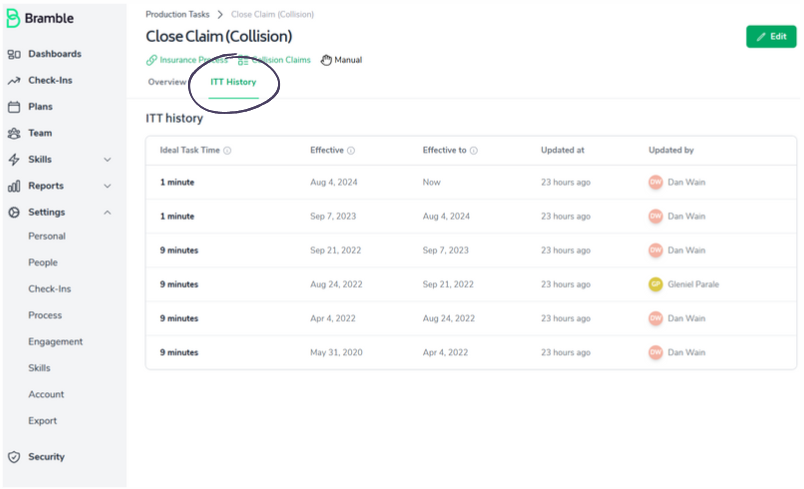Screen dimensions: 804x489
Task: Click info icon next to Effective to
Action: pyautogui.click(x=474, y=151)
